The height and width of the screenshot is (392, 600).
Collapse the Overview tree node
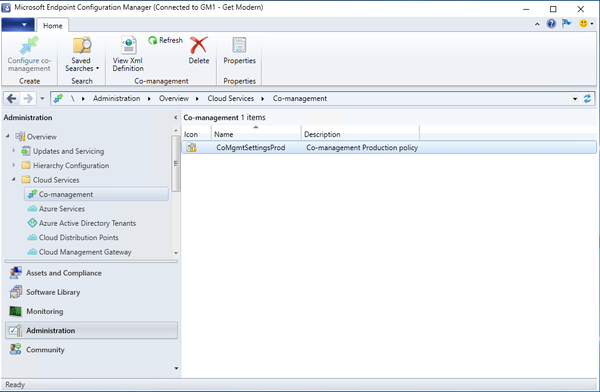pos(8,136)
